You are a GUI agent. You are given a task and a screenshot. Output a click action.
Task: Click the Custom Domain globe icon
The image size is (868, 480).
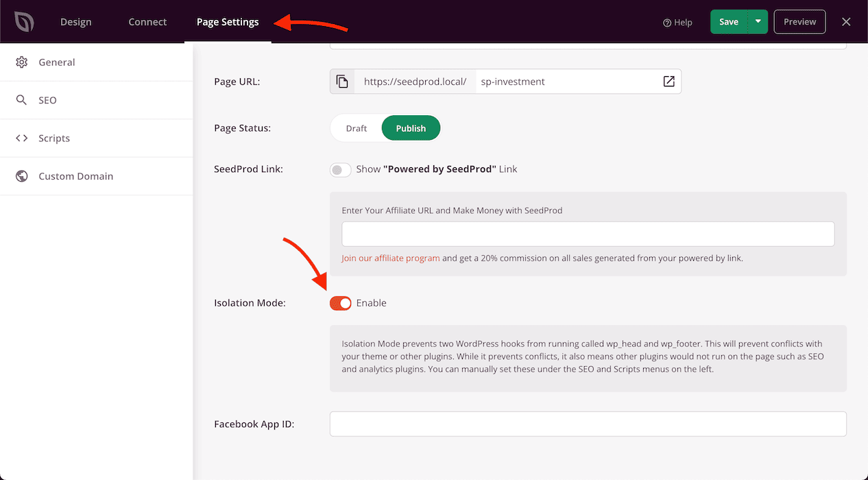[x=22, y=176]
